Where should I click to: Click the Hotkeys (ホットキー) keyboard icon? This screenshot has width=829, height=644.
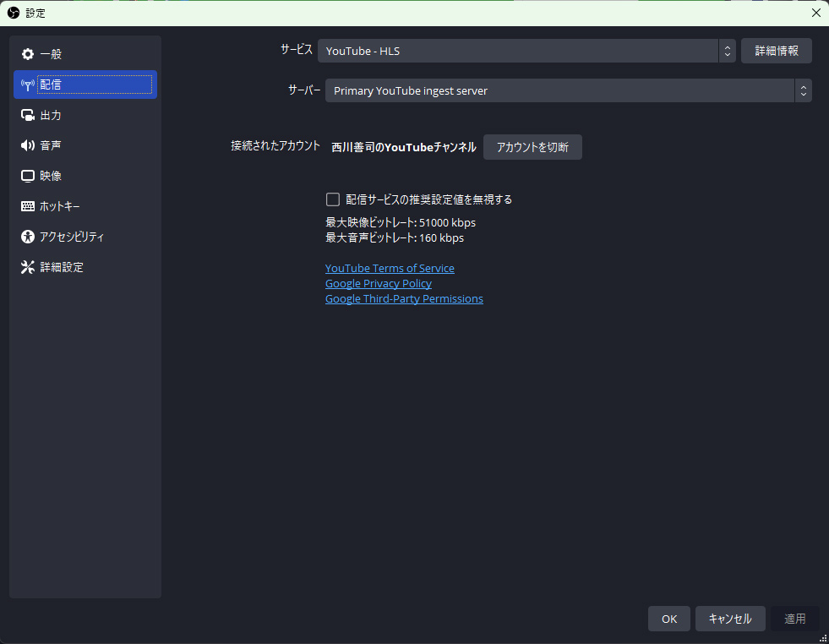pyautogui.click(x=28, y=206)
